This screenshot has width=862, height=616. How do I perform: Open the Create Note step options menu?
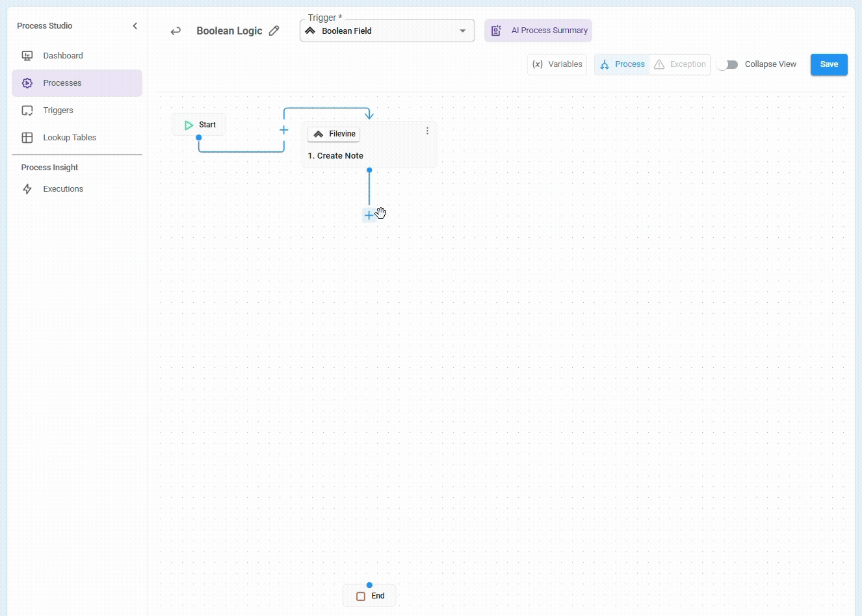click(427, 131)
